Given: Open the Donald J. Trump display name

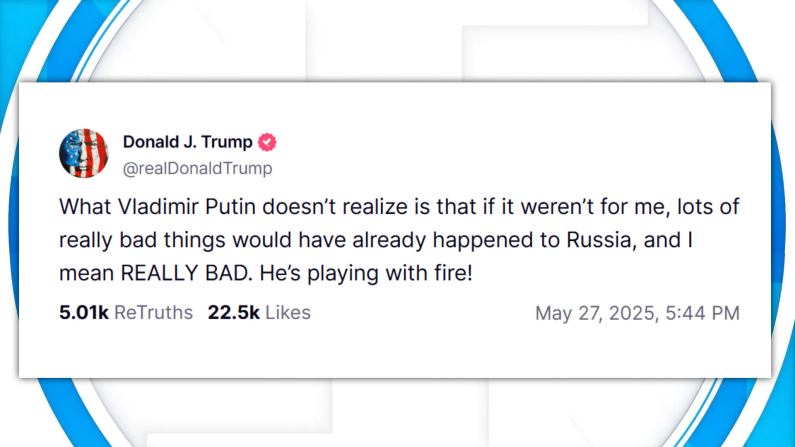Looking at the screenshot, I should 188,142.
